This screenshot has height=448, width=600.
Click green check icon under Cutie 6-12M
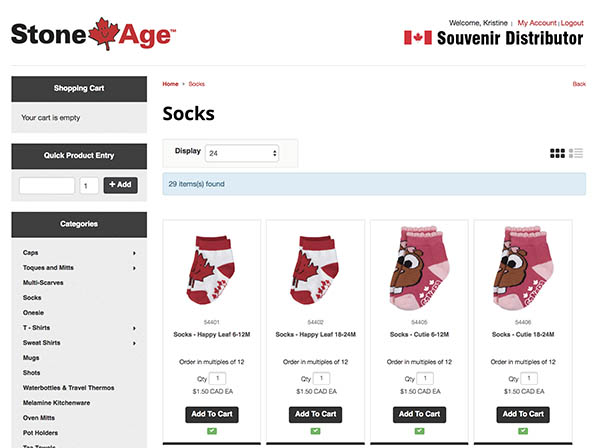coord(419,431)
